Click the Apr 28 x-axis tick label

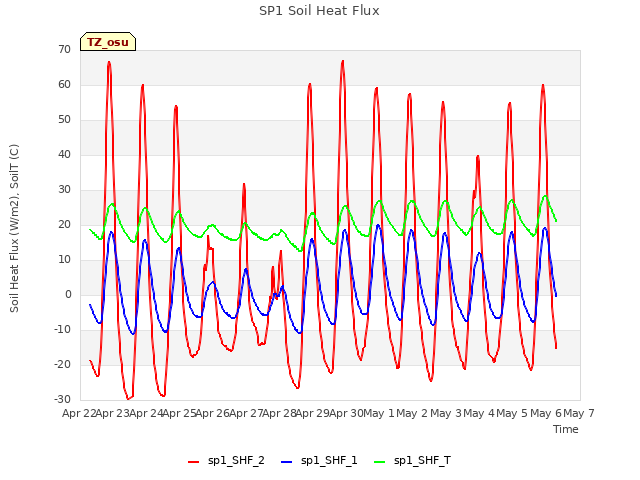click(279, 413)
